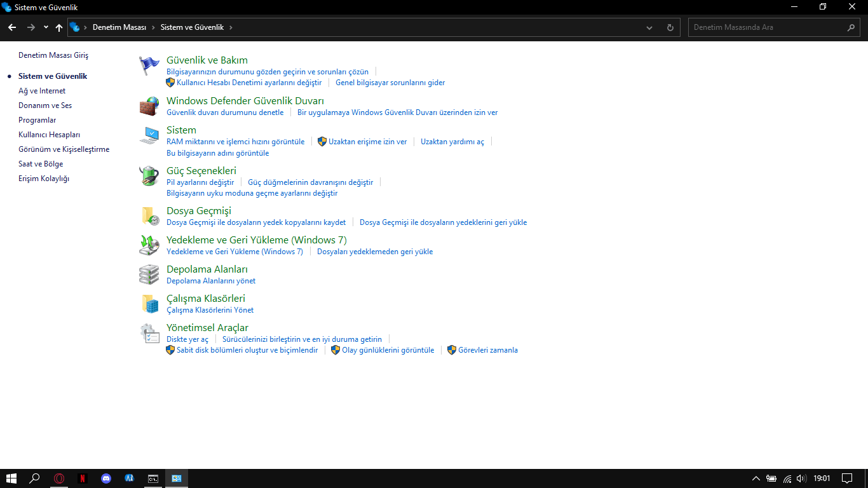The height and width of the screenshot is (488, 868).
Task: Open recent locations dropdown arrow
Action: pyautogui.click(x=46, y=27)
